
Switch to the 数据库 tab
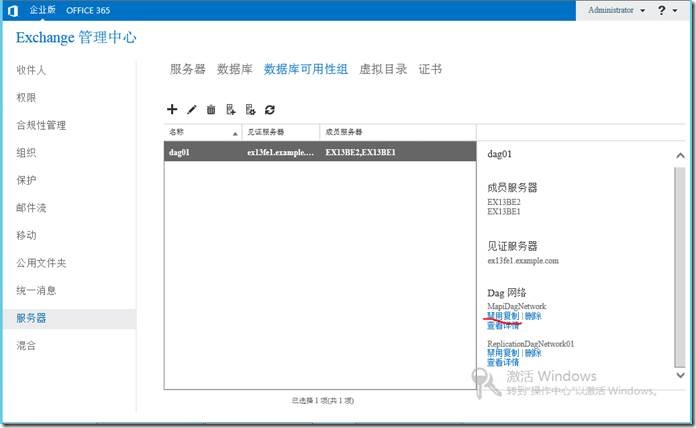click(234, 69)
